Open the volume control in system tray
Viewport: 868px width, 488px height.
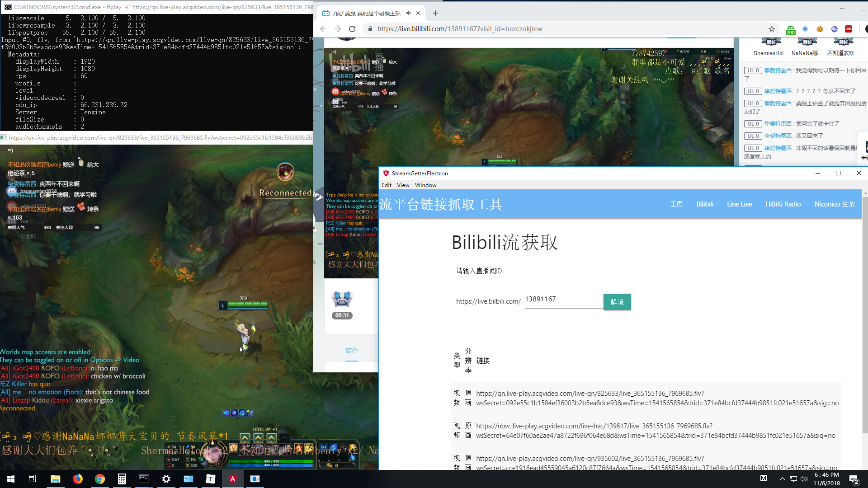[804, 479]
